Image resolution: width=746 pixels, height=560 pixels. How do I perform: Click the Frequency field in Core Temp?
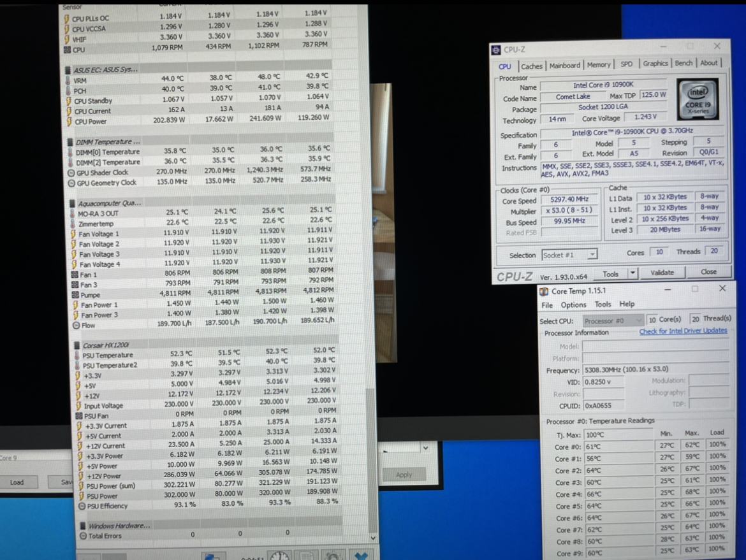655,370
